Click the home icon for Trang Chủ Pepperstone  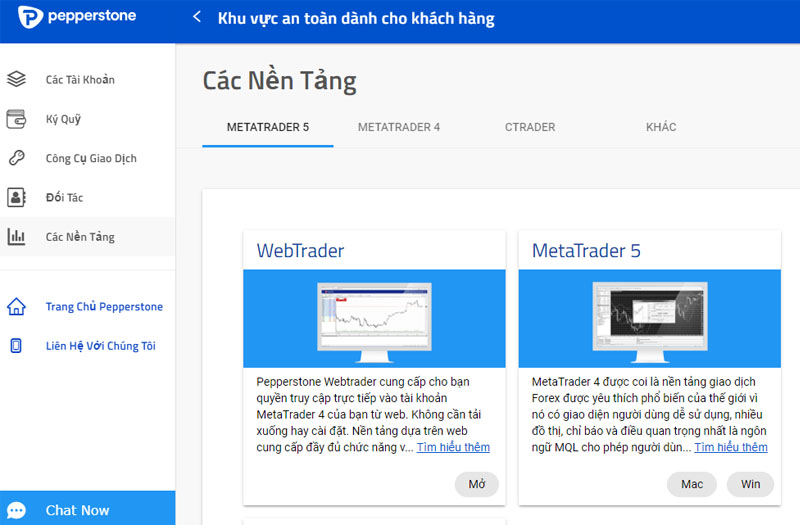tap(16, 307)
